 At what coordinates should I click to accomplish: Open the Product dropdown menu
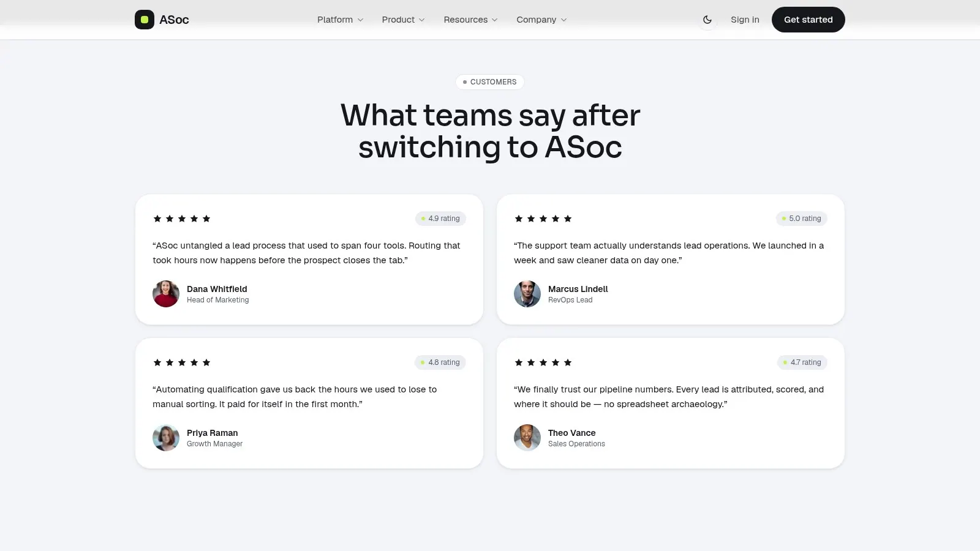point(404,20)
